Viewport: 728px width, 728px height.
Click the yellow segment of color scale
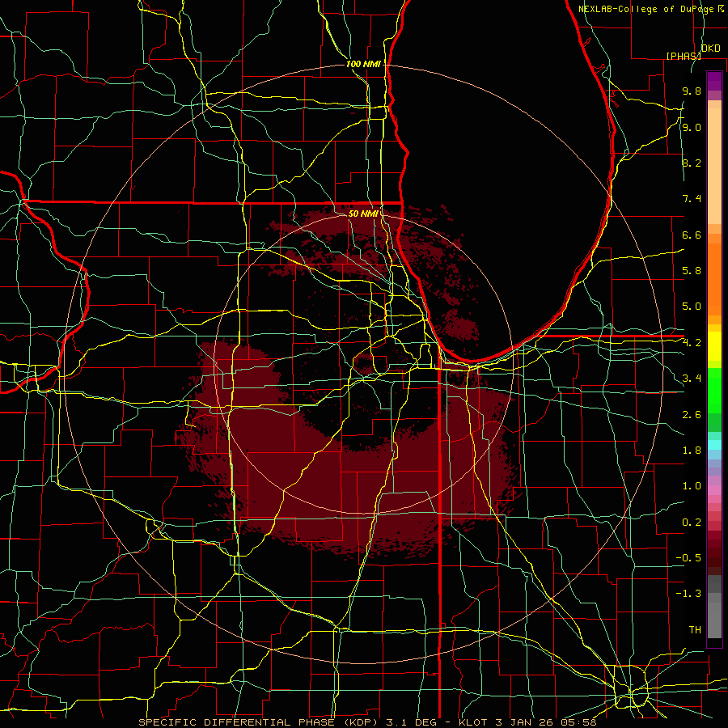(714, 346)
